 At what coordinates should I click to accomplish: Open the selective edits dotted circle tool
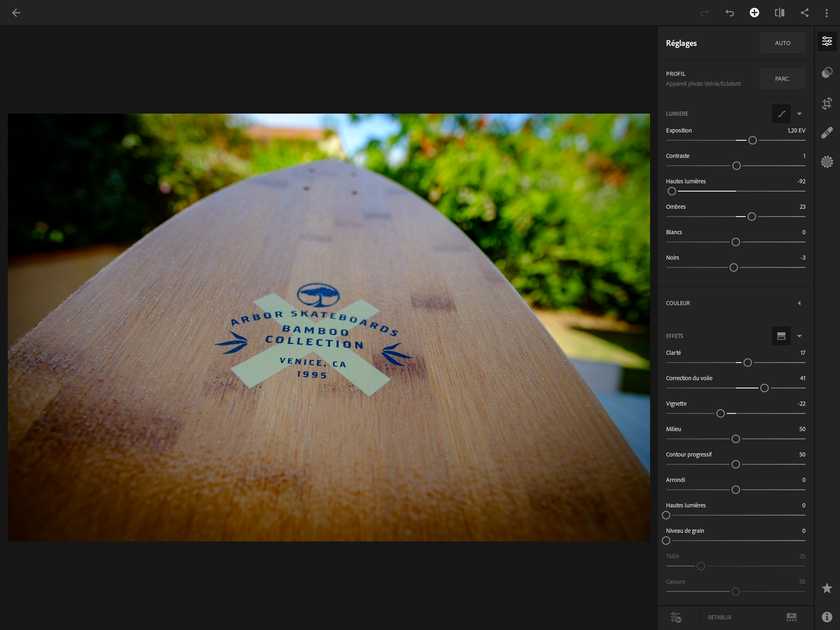tap(827, 162)
